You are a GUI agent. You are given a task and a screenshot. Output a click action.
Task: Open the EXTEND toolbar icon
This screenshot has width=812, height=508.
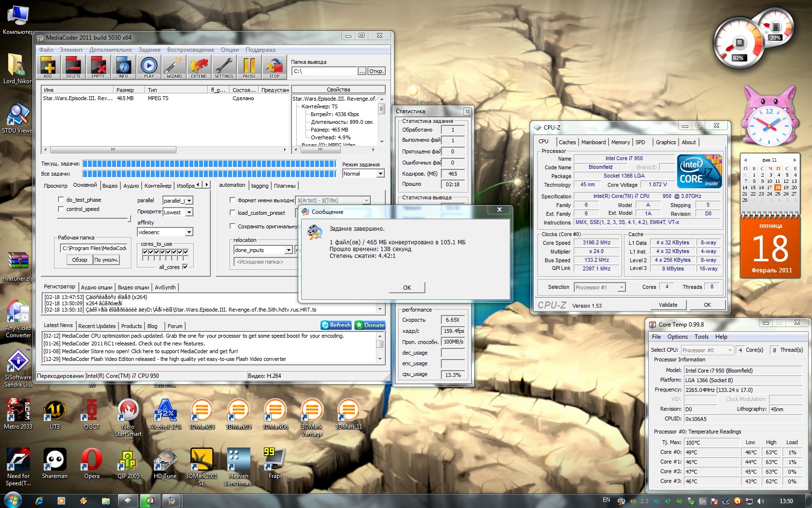[x=199, y=67]
